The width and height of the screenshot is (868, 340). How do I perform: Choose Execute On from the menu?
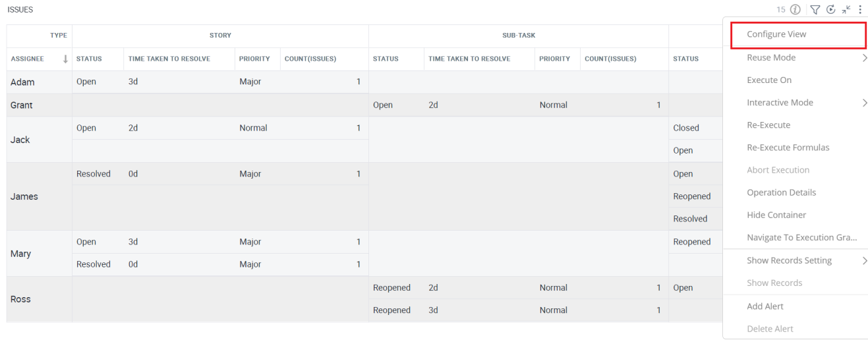pyautogui.click(x=769, y=80)
